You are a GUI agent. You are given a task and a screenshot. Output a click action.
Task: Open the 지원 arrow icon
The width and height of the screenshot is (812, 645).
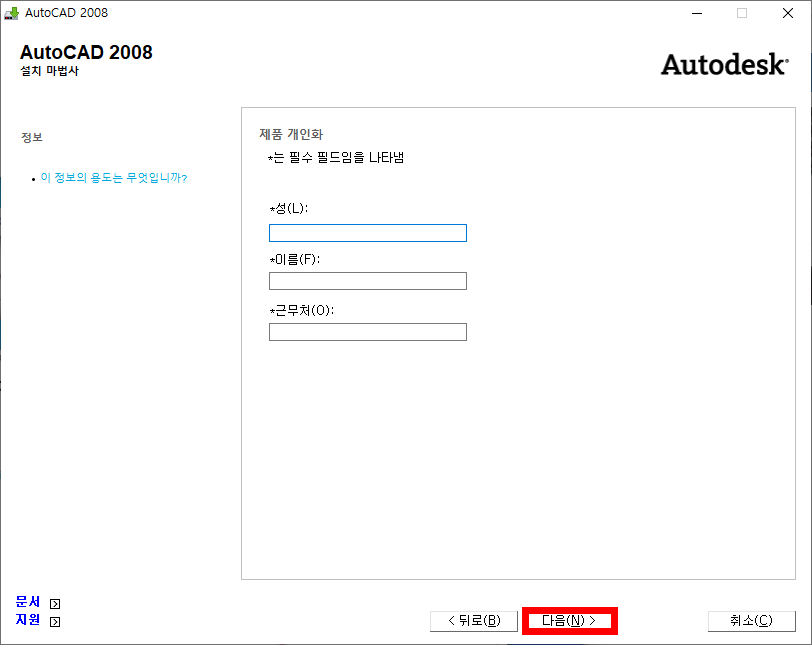pos(55,622)
